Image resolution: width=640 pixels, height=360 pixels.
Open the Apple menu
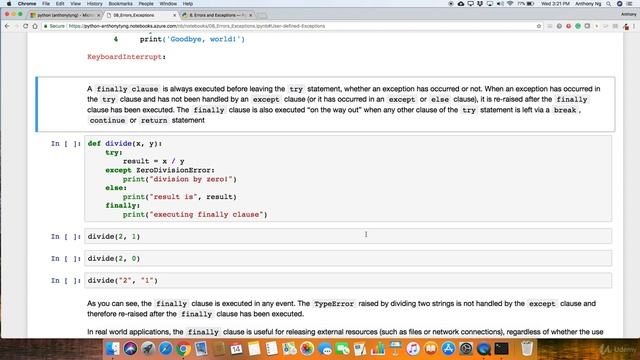pos(9,4)
